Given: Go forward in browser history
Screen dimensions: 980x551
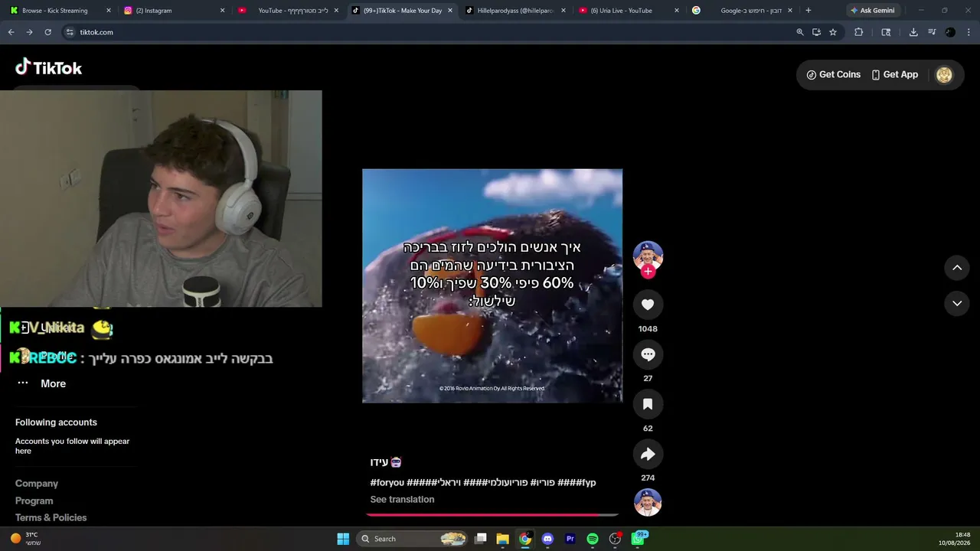Looking at the screenshot, I should tap(29, 32).
